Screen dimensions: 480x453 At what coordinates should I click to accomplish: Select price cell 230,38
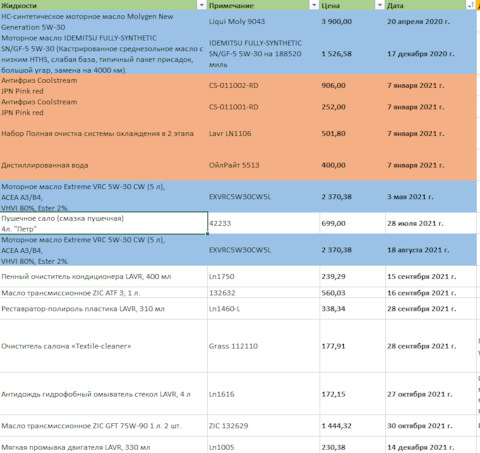point(352,445)
